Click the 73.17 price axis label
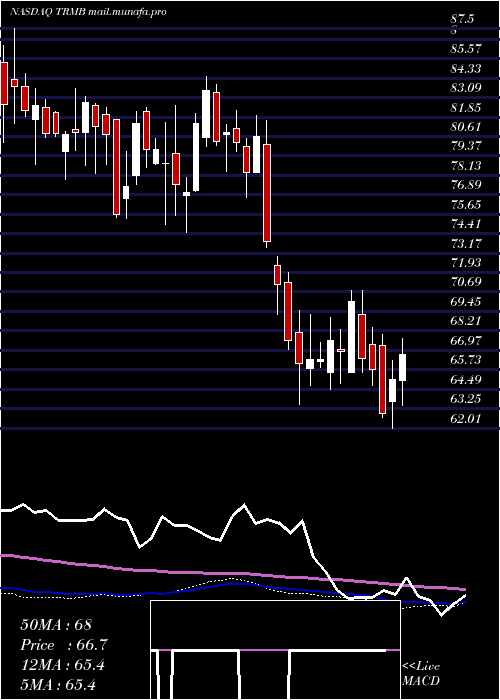Image resolution: width=500 pixels, height=700 pixels. tap(466, 243)
